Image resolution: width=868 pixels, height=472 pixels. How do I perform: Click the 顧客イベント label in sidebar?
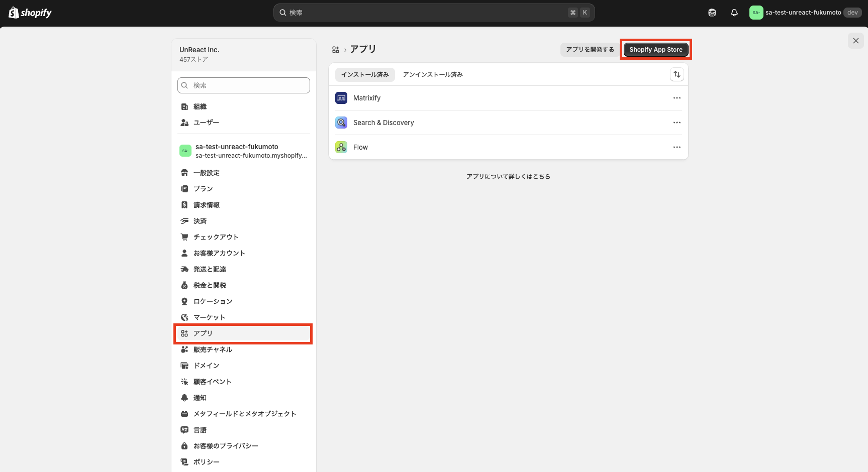pyautogui.click(x=213, y=382)
